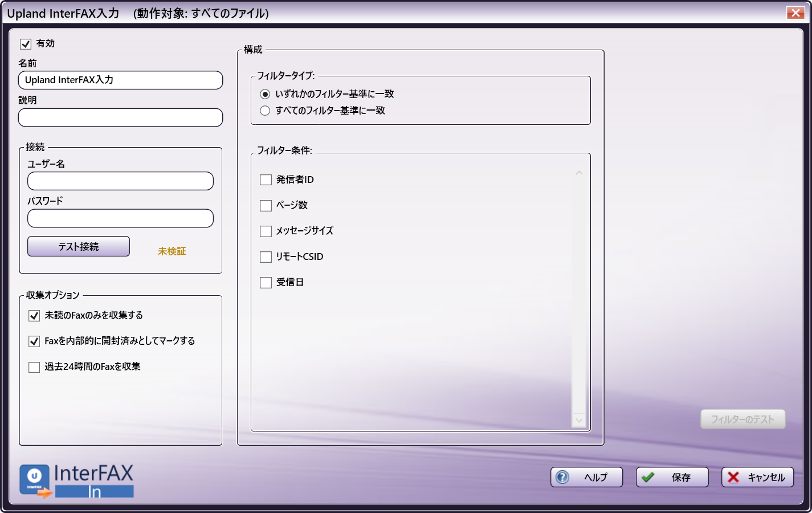Click filter list scroll down arrow
The image size is (812, 513).
579,420
